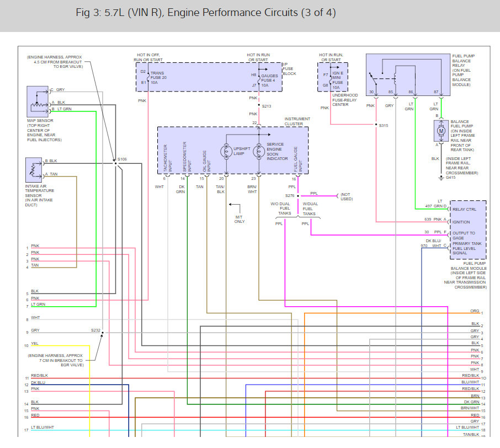The image size is (500, 448).
Task: Select the S276 splice junction
Action: 298,195
